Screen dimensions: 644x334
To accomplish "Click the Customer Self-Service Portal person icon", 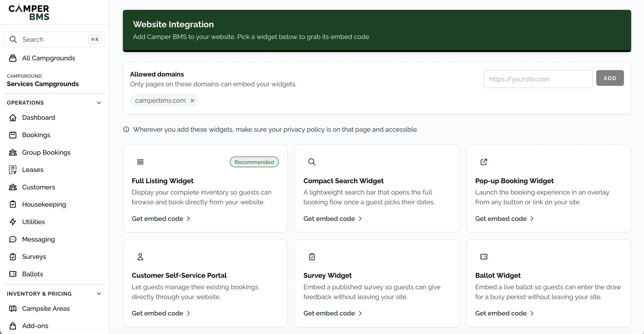I will click(x=140, y=256).
